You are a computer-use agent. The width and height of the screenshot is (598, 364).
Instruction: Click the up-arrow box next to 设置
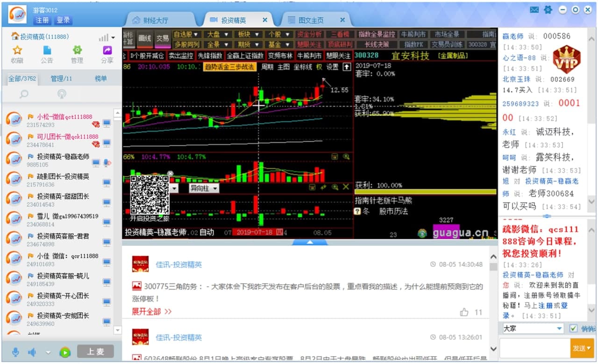[x=346, y=67]
